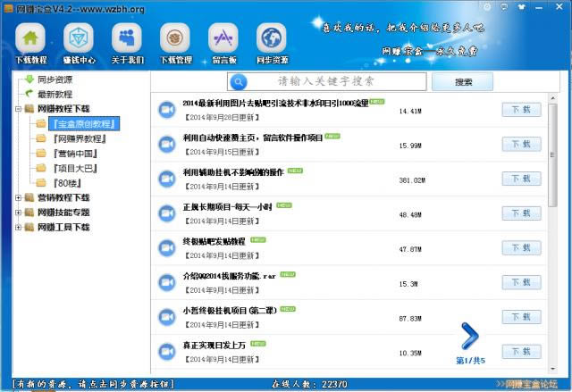This screenshot has width=572, height=392.
Task: Click the video icon for 终极贴吧发贴教程
Action: [167, 248]
